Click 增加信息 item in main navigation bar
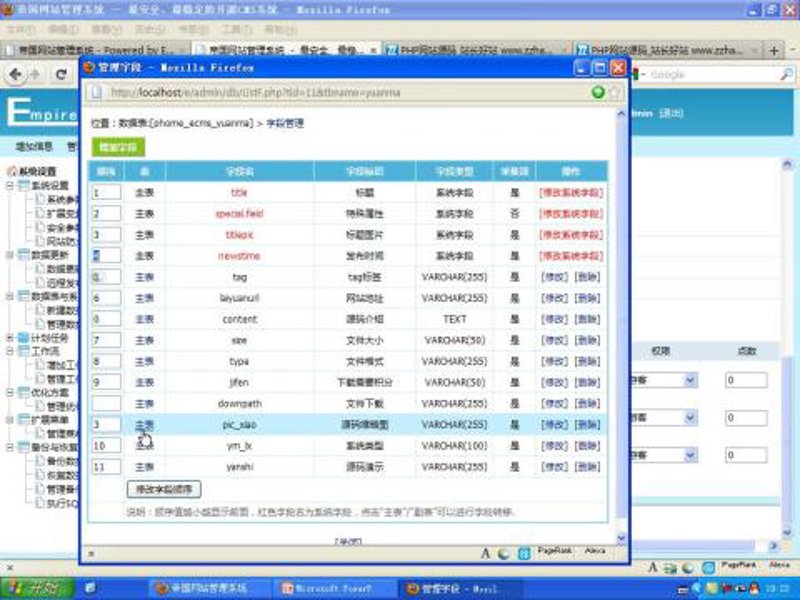Viewport: 800px width, 600px height. (x=34, y=147)
